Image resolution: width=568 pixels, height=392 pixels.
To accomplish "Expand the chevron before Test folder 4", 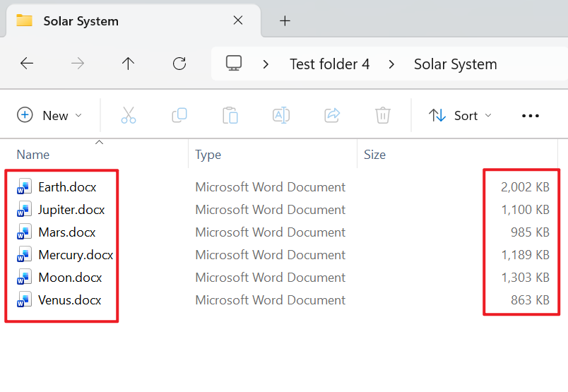I will coord(266,64).
